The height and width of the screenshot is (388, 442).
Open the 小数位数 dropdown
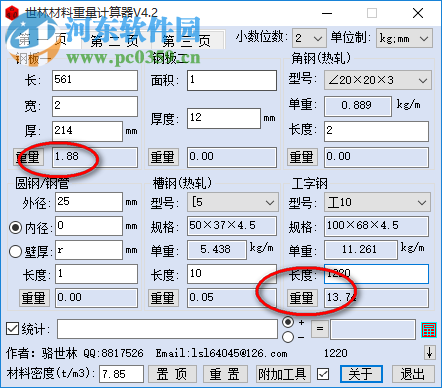tap(309, 39)
